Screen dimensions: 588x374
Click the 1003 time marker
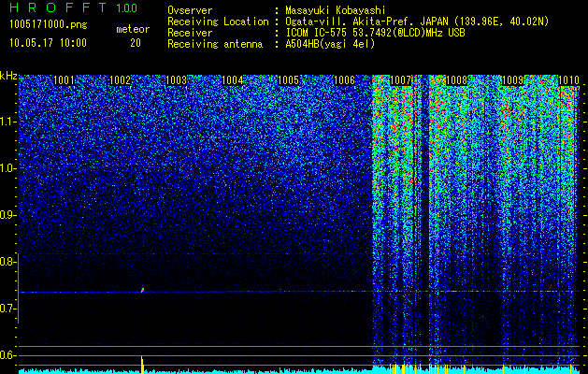pos(177,80)
